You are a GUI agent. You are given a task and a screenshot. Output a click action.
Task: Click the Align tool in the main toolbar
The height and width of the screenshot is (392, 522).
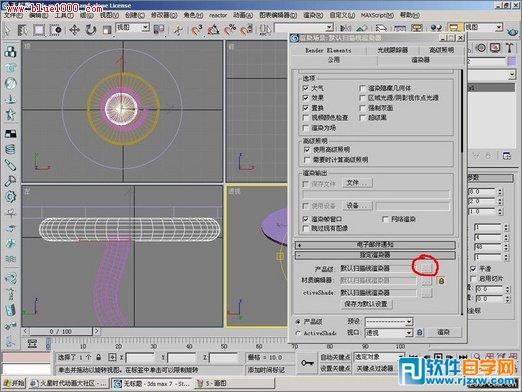click(362, 28)
